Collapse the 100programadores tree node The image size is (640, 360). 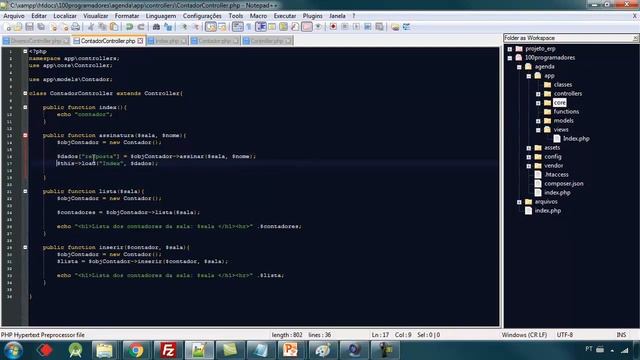coord(510,58)
